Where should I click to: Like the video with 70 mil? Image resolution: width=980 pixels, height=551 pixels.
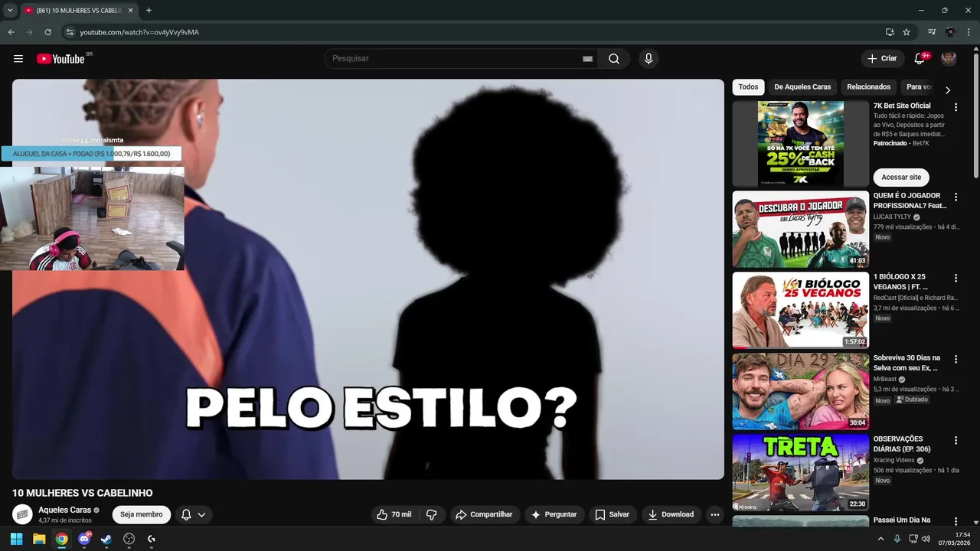click(394, 515)
